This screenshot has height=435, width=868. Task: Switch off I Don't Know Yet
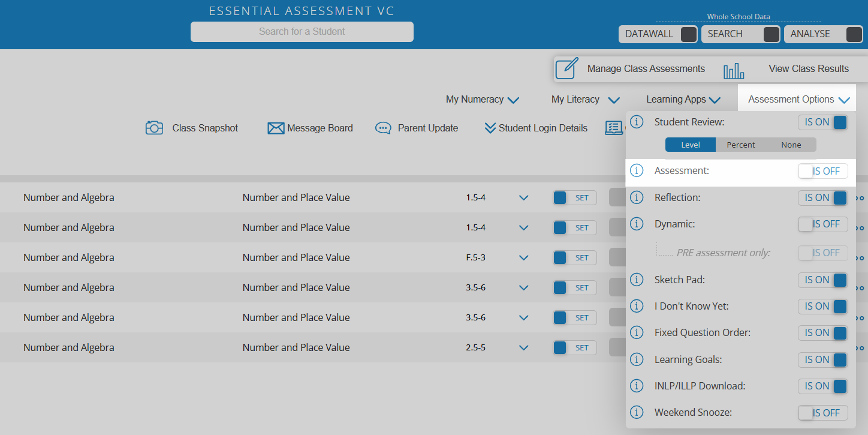coord(823,306)
